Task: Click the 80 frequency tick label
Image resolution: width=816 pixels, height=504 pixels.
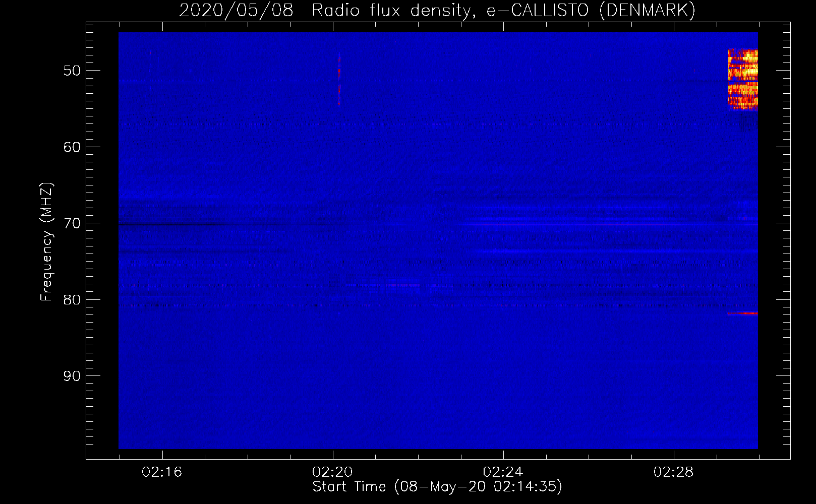Action: tap(72, 300)
